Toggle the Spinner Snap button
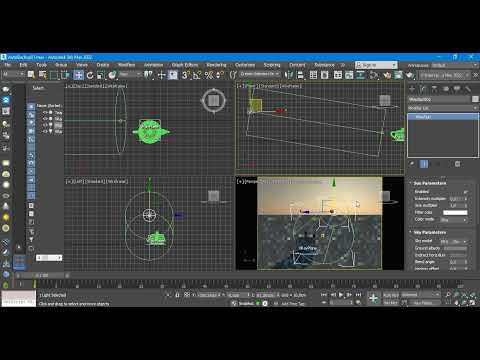This screenshot has height=360, width=480. pyautogui.click(x=220, y=75)
